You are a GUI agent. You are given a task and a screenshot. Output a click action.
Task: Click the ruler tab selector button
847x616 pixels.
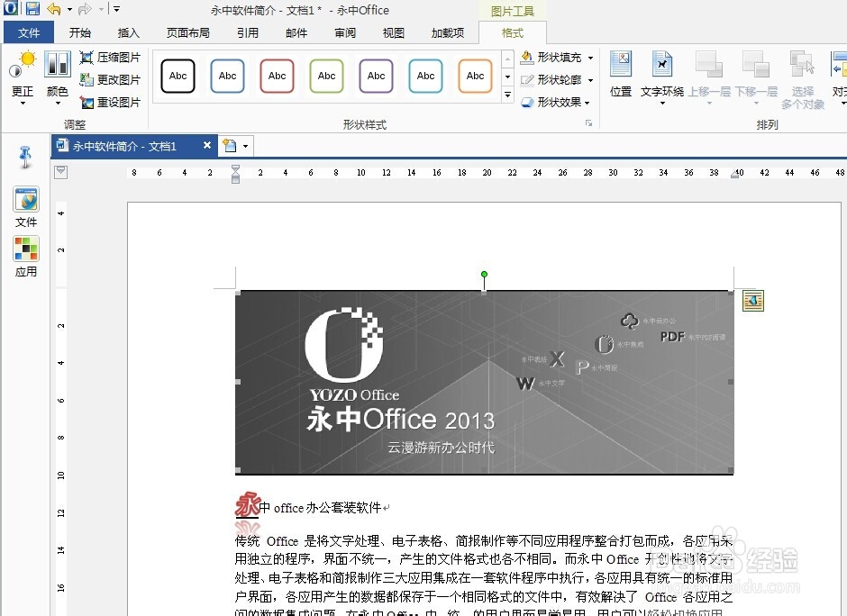[x=61, y=172]
